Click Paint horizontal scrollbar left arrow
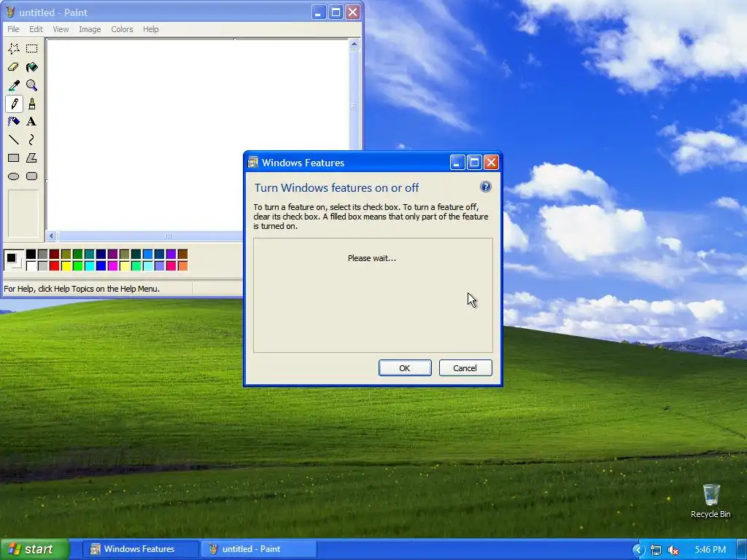 (x=52, y=236)
